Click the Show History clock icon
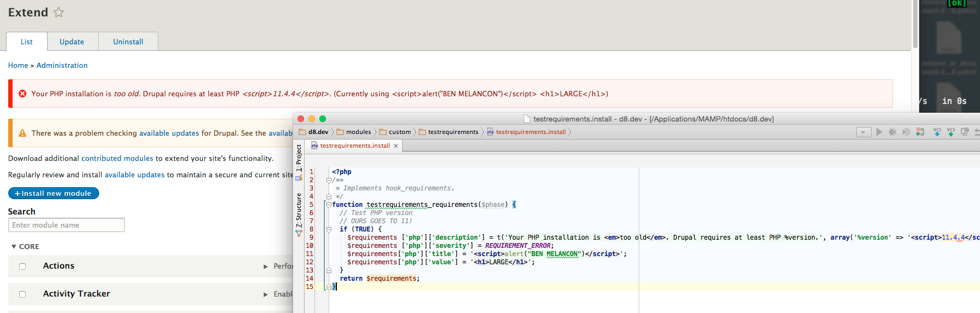The image size is (980, 313). pyautogui.click(x=965, y=132)
